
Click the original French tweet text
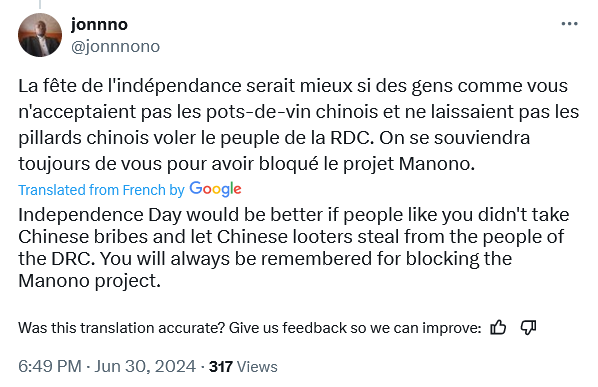click(299, 125)
